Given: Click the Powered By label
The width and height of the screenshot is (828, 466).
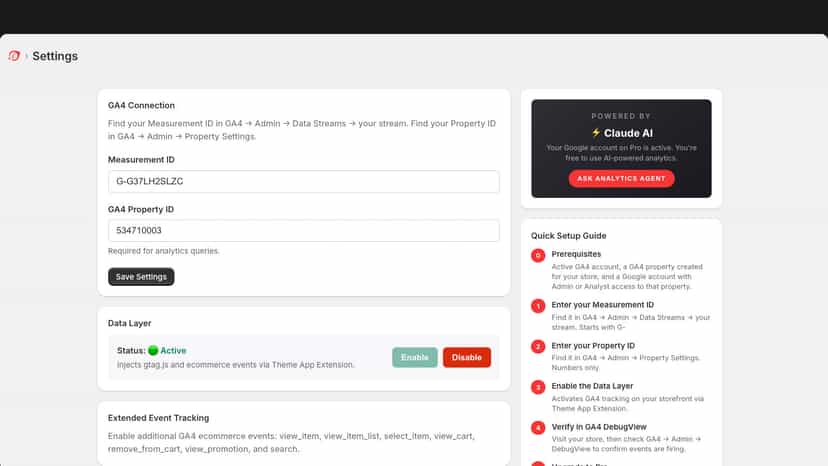Looking at the screenshot, I should (621, 116).
